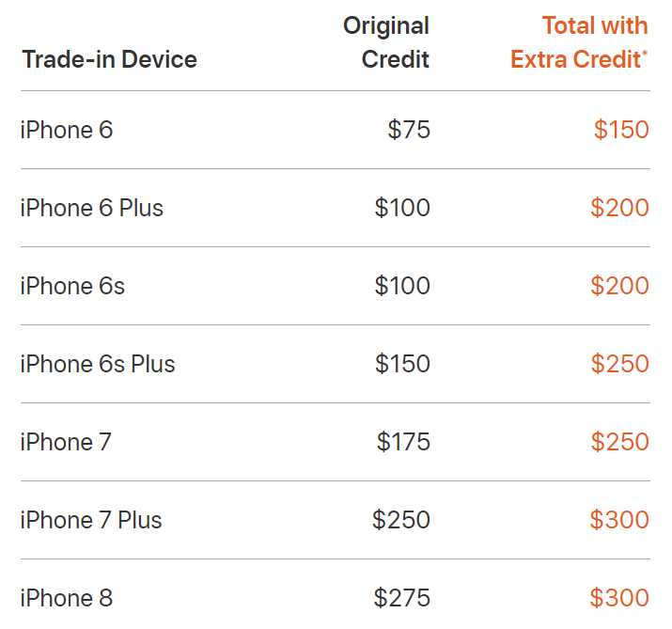Click iPhone 8 $300 extra credit total

point(619,598)
